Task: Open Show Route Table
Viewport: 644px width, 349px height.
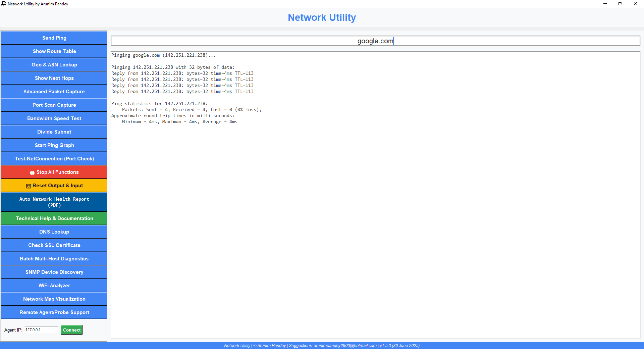Action: point(54,51)
